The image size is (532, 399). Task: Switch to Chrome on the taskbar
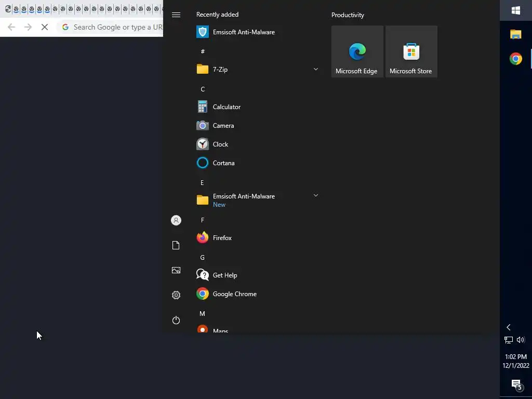(516, 59)
